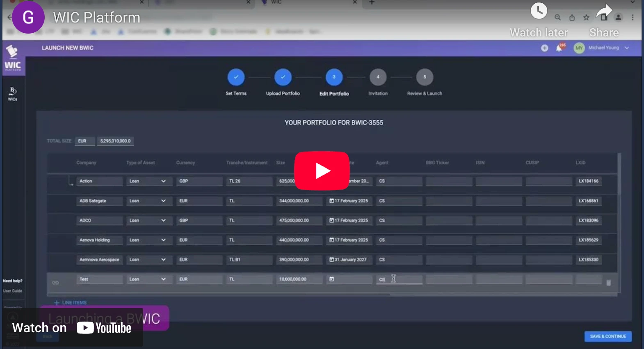Image resolution: width=644 pixels, height=349 pixels.
Task: Go to Upload Portfolio step
Action: [283, 77]
